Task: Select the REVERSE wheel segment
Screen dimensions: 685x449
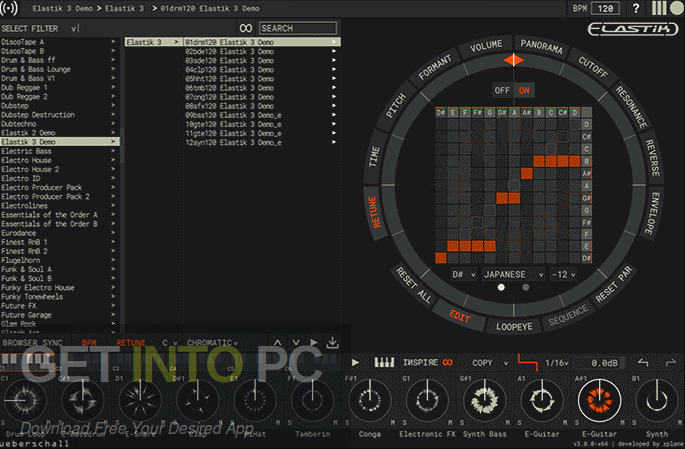Action: coord(652,158)
